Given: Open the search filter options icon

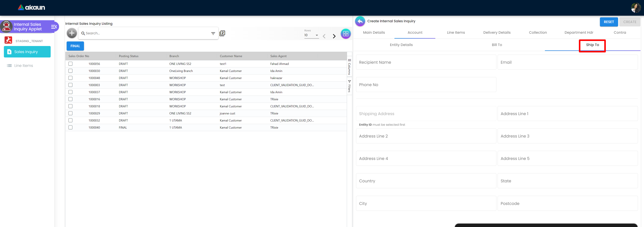Looking at the screenshot, I should pos(213,33).
